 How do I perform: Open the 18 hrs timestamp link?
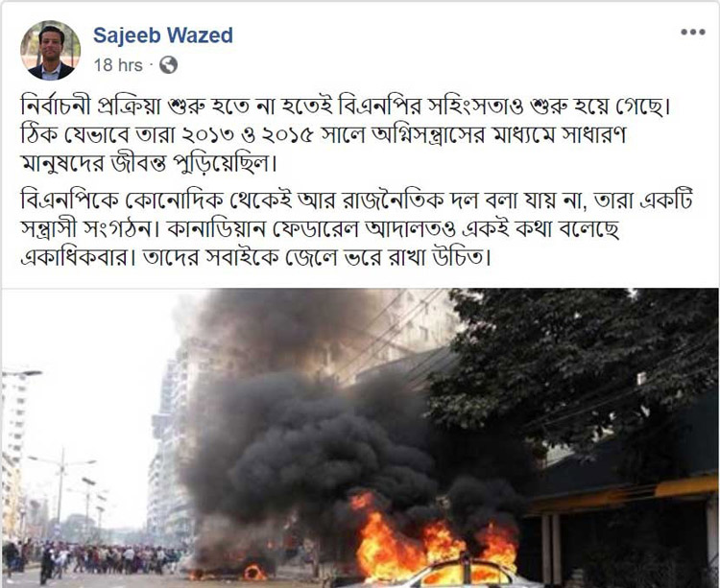pyautogui.click(x=118, y=65)
